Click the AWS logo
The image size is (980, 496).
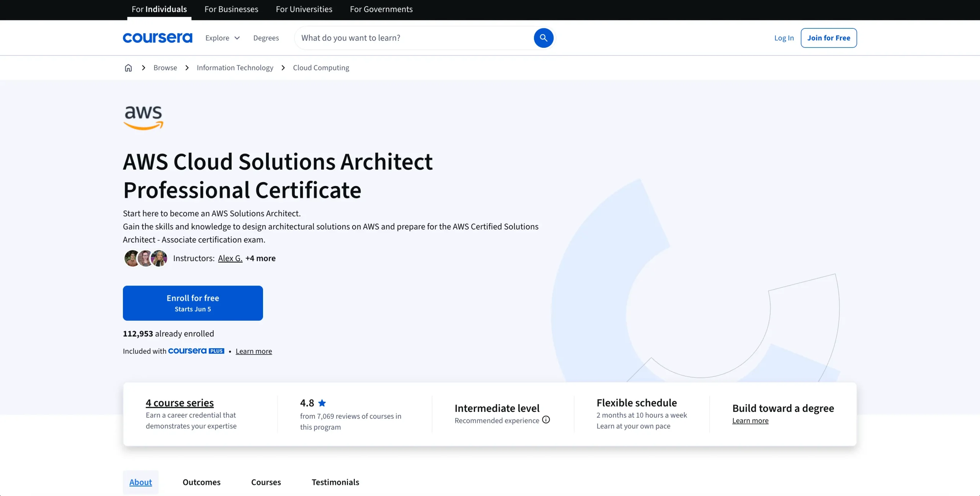pyautogui.click(x=144, y=118)
